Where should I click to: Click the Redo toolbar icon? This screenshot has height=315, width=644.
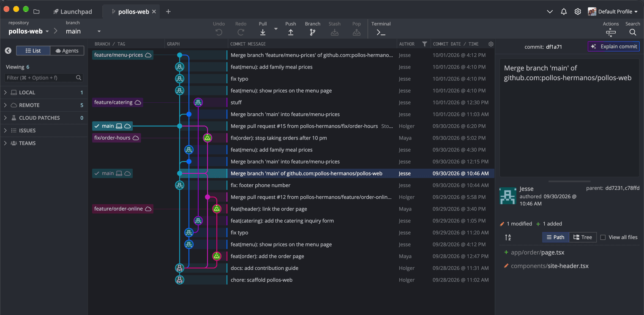[x=241, y=32]
